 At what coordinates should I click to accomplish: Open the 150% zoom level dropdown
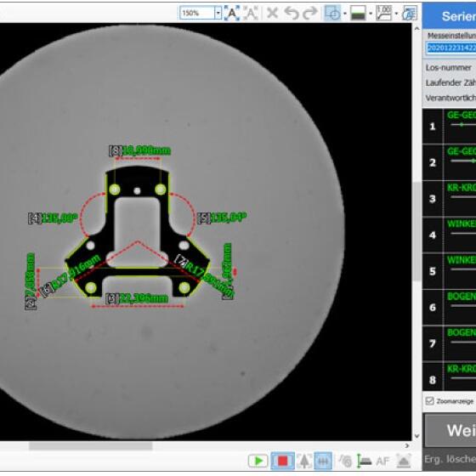click(218, 13)
